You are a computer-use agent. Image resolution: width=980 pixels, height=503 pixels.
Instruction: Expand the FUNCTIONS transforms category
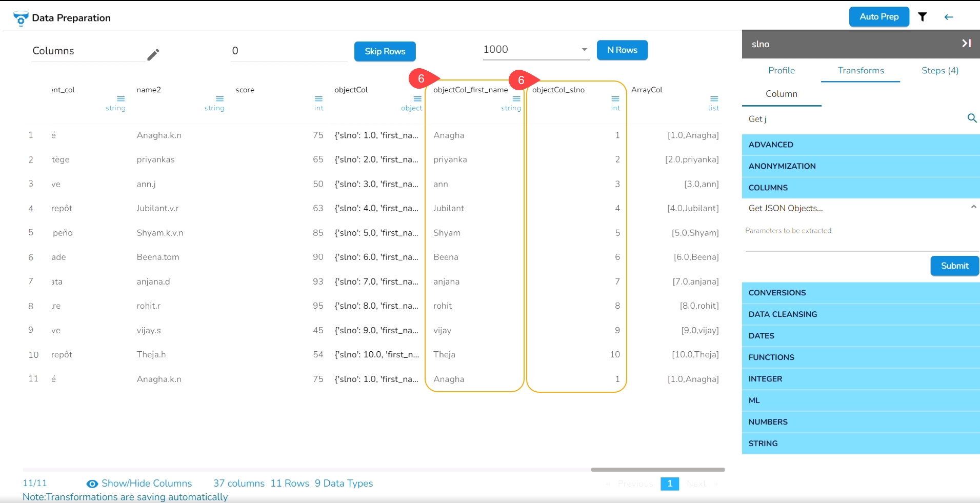[861, 357]
